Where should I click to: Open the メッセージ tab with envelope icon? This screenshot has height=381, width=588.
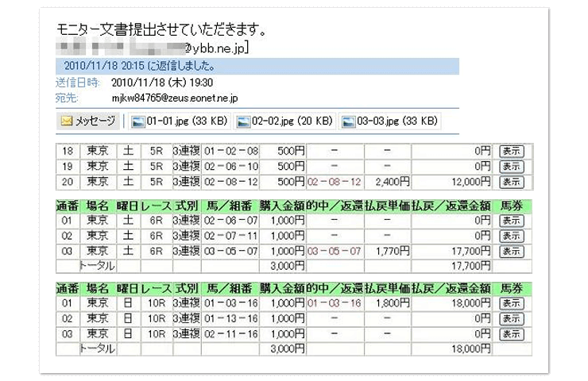click(x=89, y=121)
